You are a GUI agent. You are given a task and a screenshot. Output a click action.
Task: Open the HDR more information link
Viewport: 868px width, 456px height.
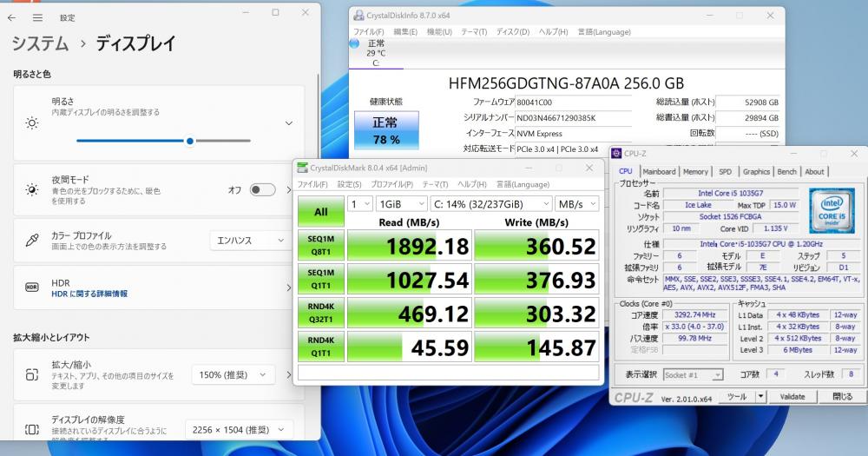pyautogui.click(x=89, y=294)
